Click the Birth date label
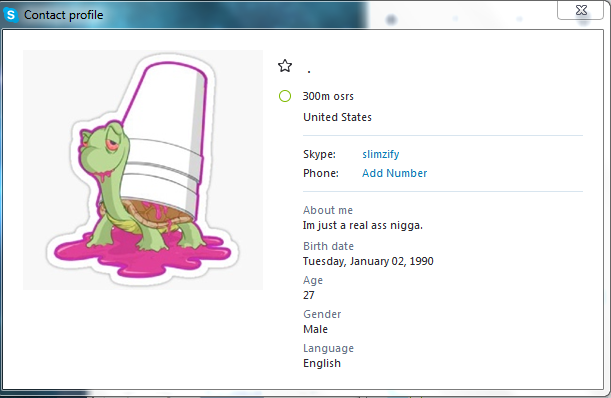This screenshot has width=611, height=398. point(328,246)
